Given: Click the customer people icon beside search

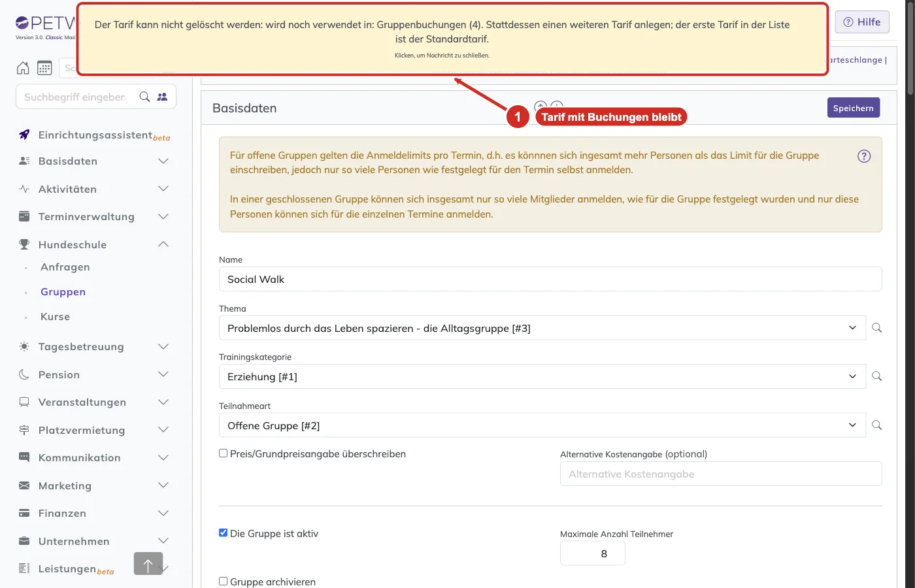Looking at the screenshot, I should click(x=162, y=97).
